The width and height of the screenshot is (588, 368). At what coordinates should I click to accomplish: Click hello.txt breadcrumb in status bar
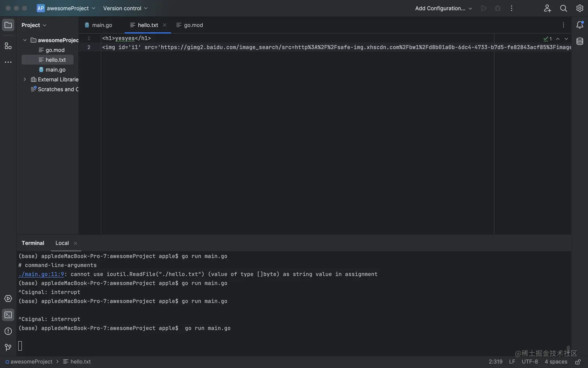click(x=77, y=362)
